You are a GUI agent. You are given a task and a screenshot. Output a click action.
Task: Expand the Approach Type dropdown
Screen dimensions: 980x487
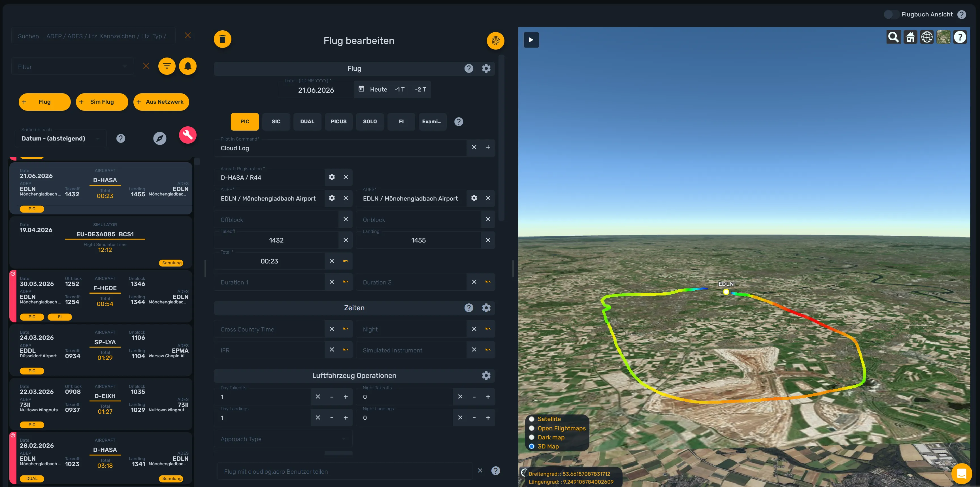283,439
